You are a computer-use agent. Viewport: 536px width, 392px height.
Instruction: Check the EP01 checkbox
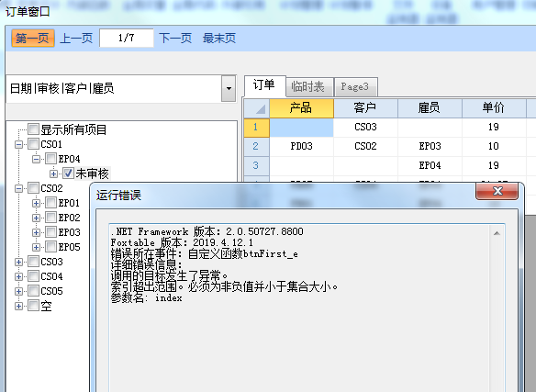[50, 203]
